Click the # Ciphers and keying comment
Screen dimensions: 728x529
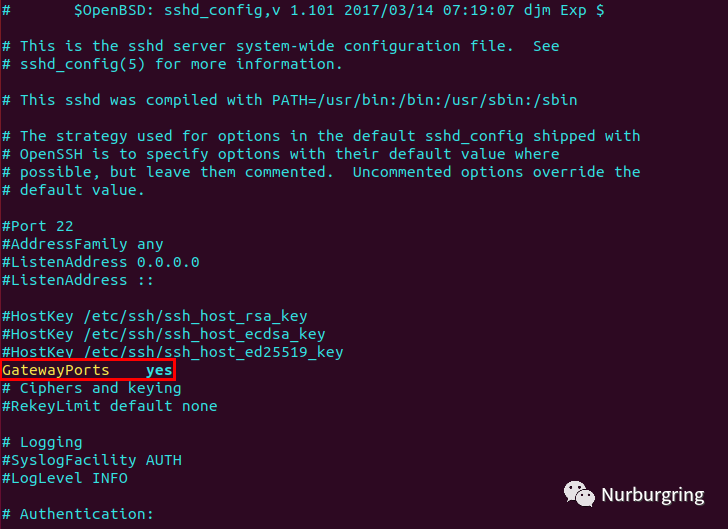pos(91,388)
